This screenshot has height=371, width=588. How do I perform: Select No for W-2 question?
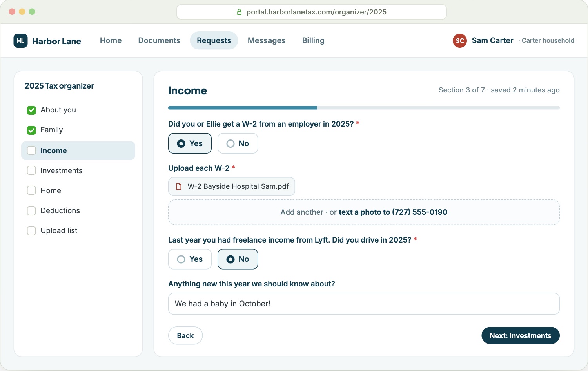(x=238, y=143)
